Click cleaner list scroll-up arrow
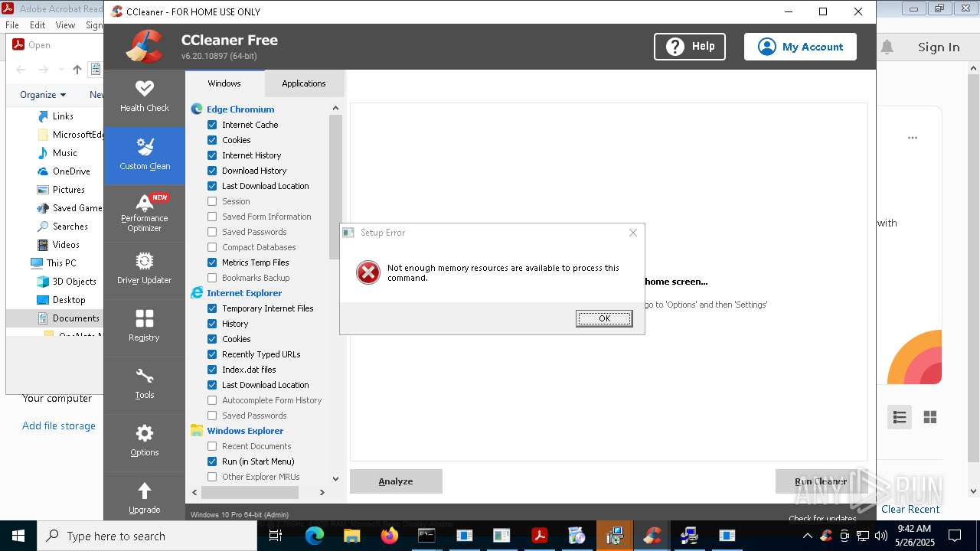Viewport: 980px width, 551px height. 335,108
